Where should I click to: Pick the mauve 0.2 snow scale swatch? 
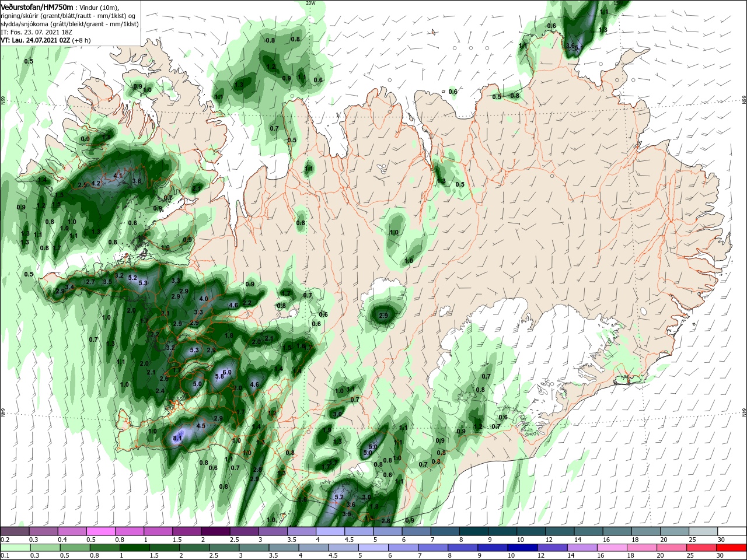pos(15,531)
